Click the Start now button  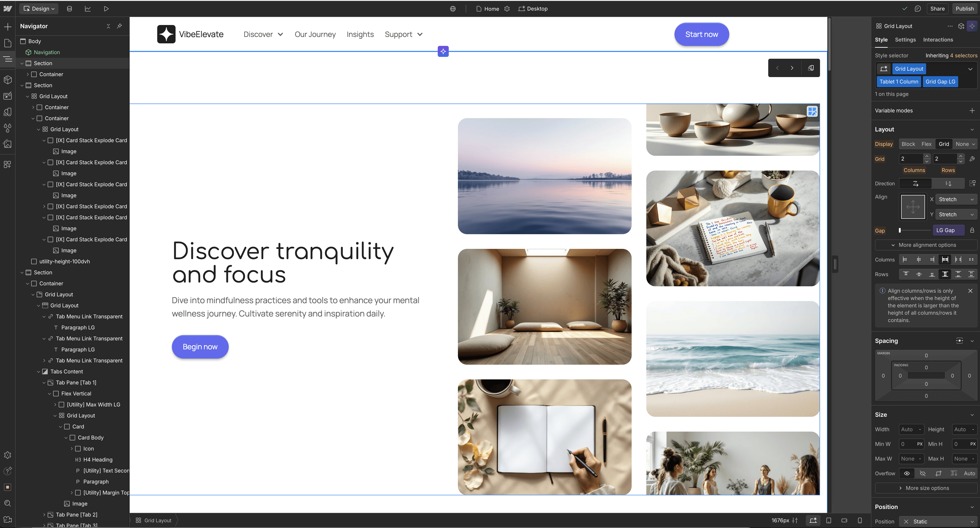(702, 34)
